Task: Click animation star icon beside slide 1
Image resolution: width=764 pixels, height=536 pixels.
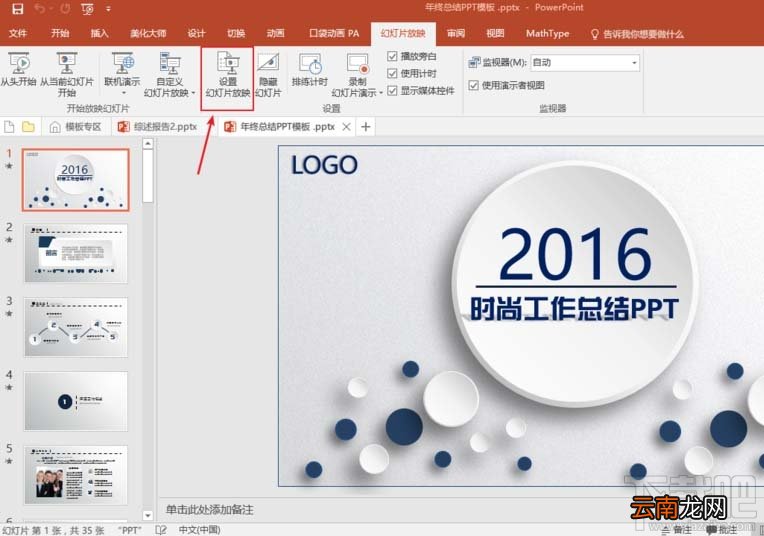Action: click(9, 166)
